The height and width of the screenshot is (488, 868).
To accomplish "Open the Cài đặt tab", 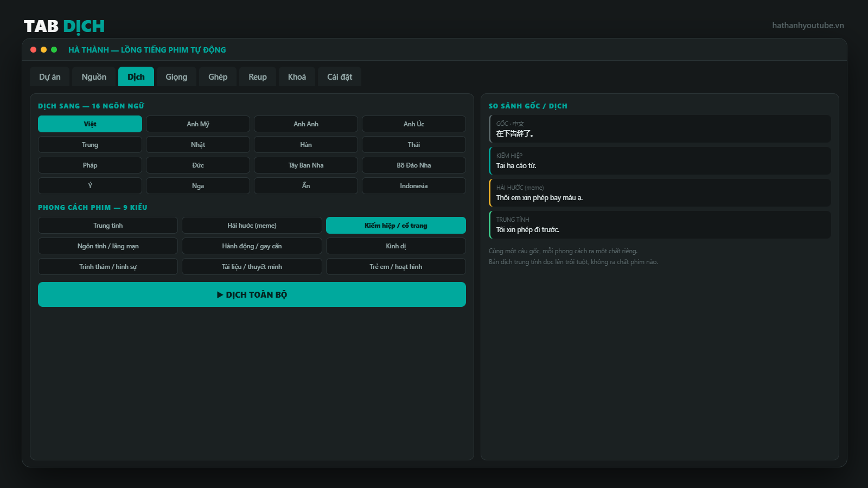I will coord(340,76).
